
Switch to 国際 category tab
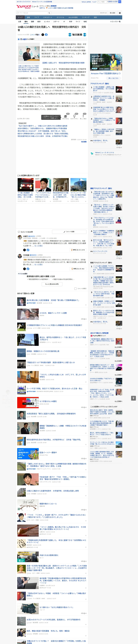(x=32, y=21)
